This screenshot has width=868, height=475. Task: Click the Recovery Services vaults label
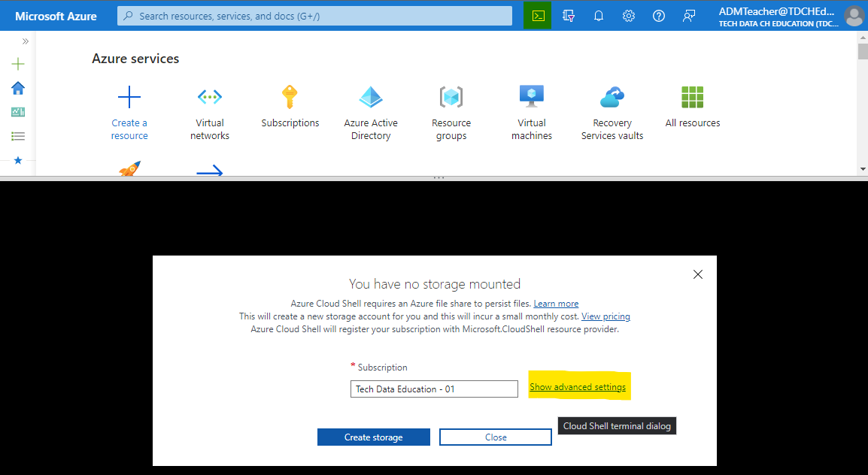[612, 129]
